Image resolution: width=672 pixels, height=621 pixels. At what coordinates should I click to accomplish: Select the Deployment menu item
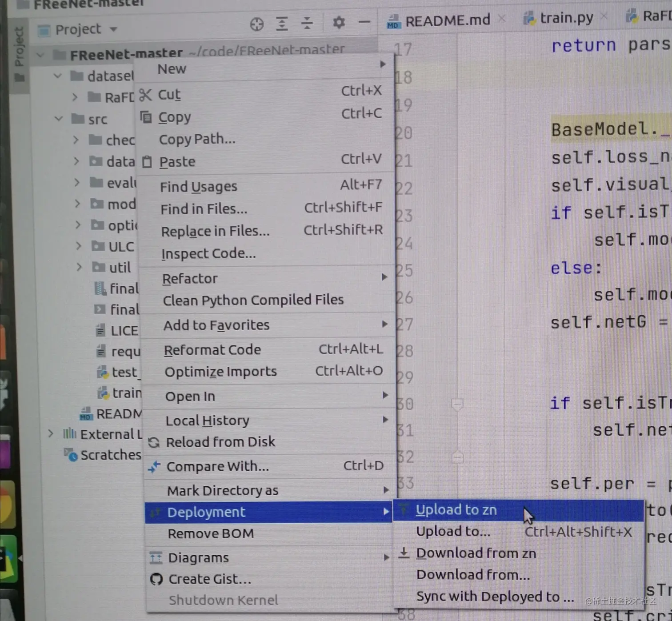269,512
